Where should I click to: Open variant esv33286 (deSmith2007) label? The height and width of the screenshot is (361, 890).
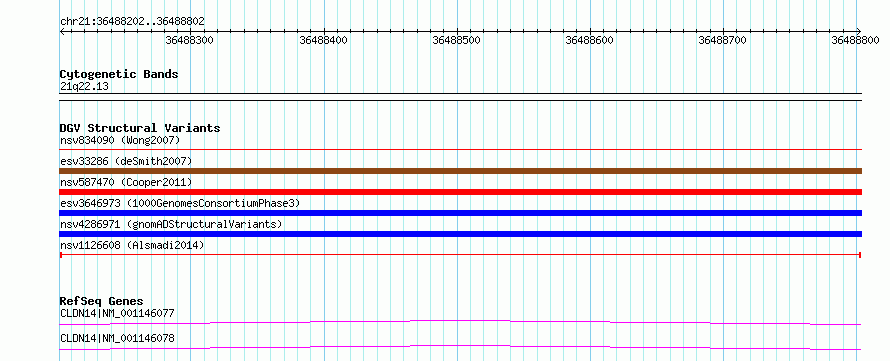coord(126,161)
